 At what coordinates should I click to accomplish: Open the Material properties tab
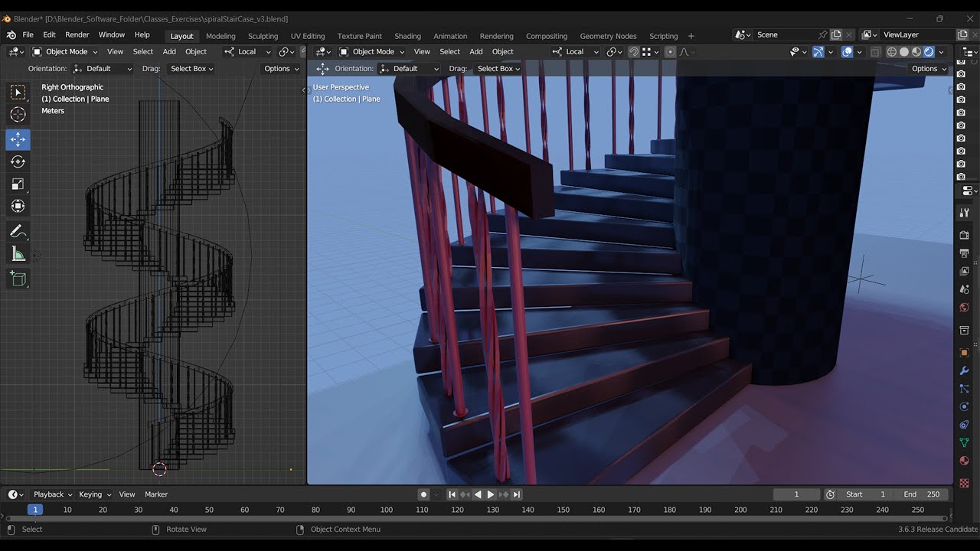(965, 461)
